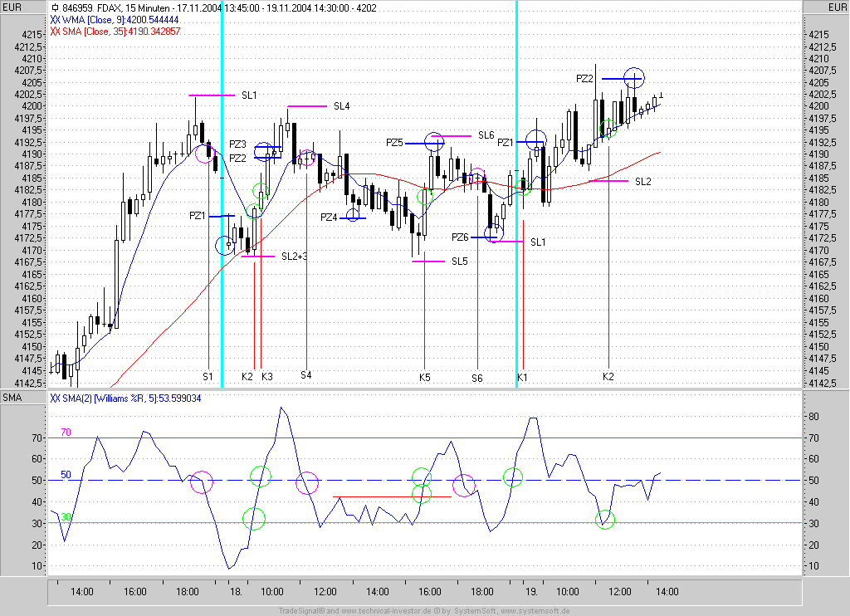Screen dimensions: 850x616
Task: Click the "19." date label on time axis
Action: click(x=532, y=592)
